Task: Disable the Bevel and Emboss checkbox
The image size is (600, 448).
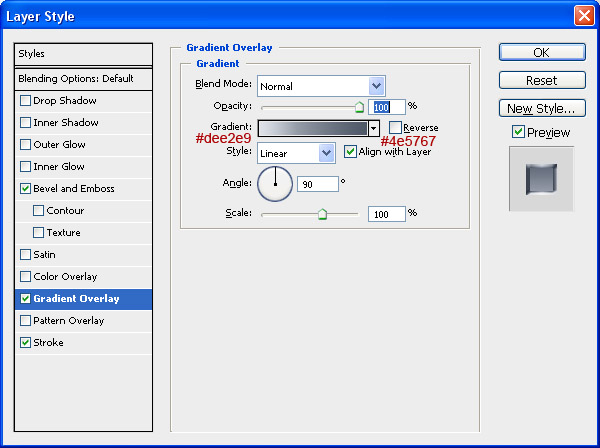Action: click(25, 189)
